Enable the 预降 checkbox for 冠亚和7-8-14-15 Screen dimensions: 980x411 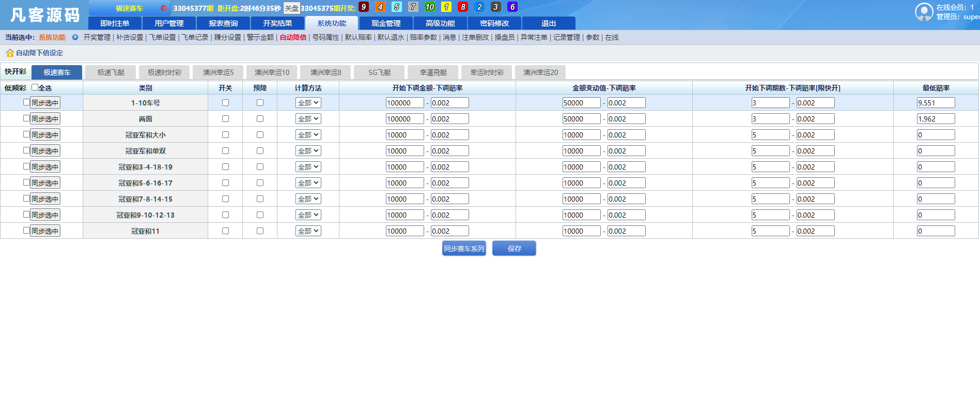coord(260,199)
